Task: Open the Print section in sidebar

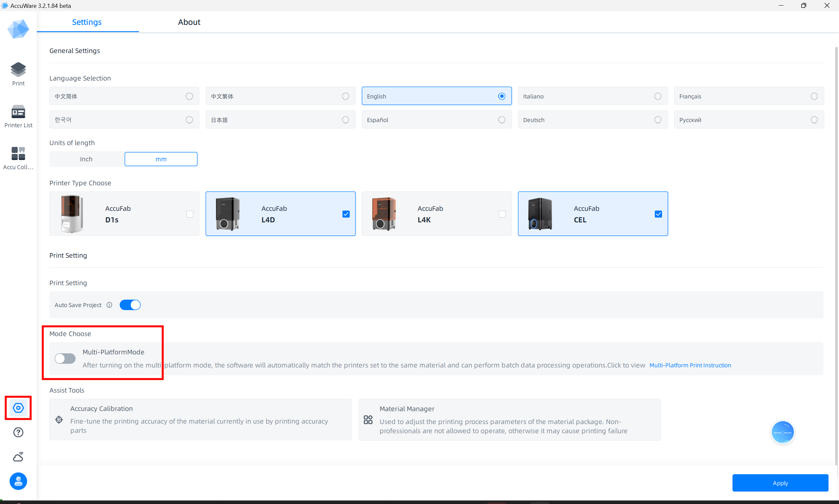Action: (18, 74)
